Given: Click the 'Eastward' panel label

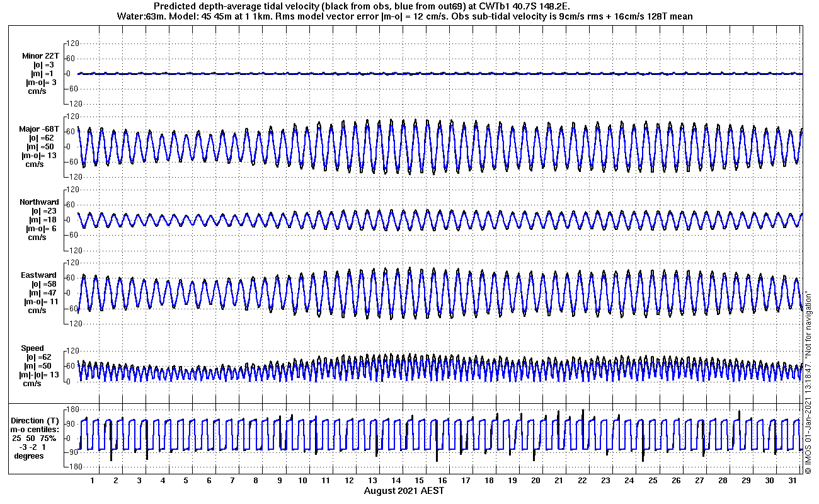Looking at the screenshot, I should [x=39, y=275].
